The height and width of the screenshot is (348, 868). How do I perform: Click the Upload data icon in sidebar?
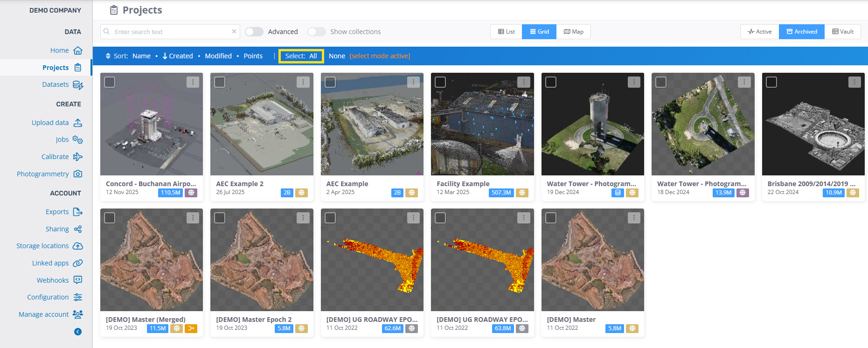tap(78, 123)
